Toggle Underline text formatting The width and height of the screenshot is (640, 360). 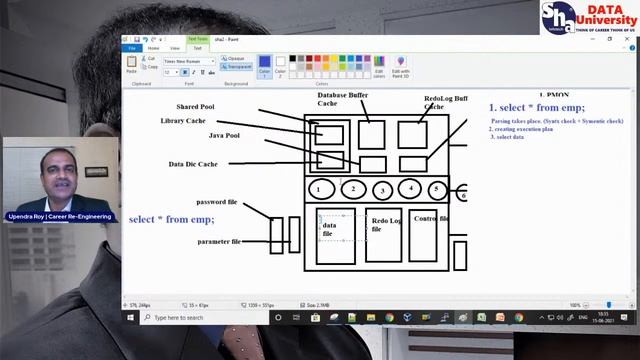point(202,72)
